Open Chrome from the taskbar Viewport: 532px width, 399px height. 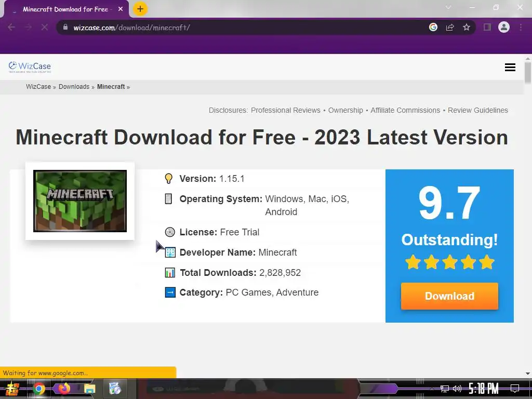click(x=38, y=389)
